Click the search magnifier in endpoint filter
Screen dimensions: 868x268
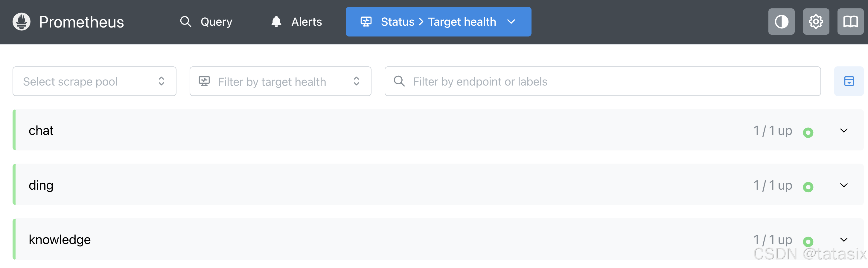point(399,81)
